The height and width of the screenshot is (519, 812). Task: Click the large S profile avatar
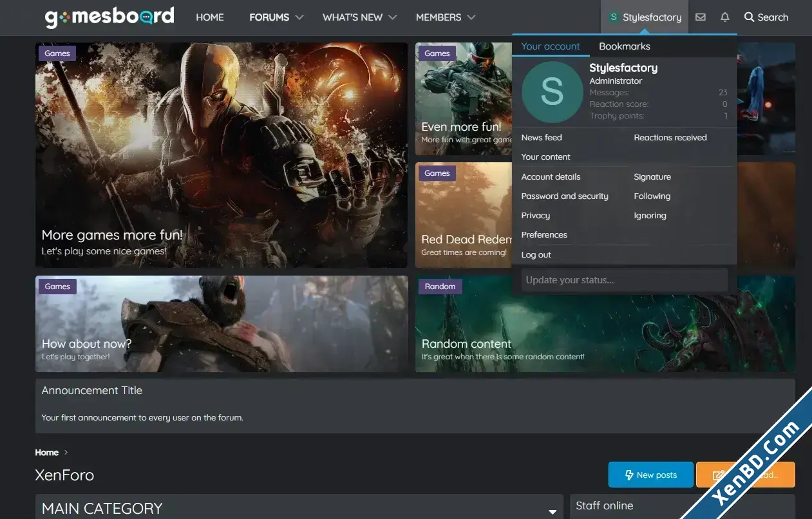pyautogui.click(x=552, y=92)
